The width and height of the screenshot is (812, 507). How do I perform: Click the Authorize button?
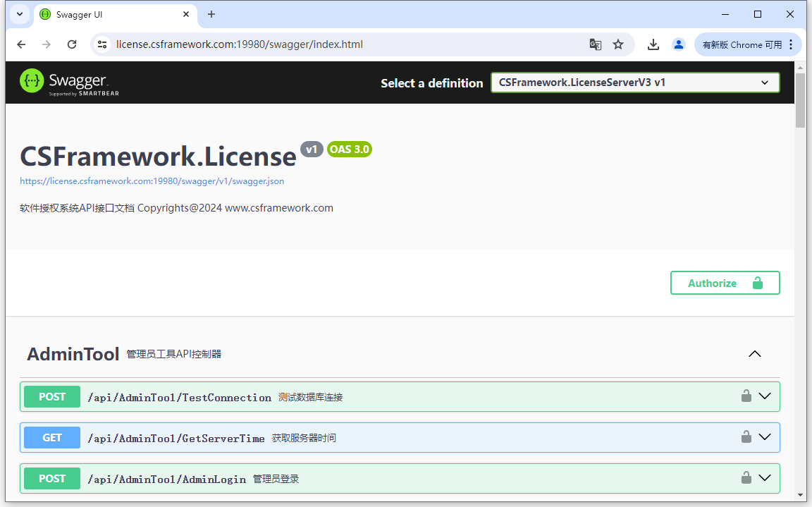(725, 283)
